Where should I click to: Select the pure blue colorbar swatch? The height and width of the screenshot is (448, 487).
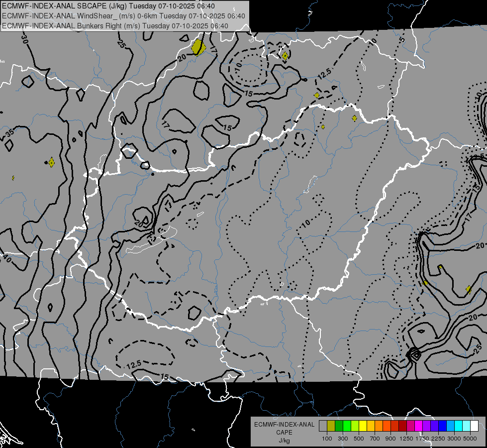pyautogui.click(x=443, y=426)
